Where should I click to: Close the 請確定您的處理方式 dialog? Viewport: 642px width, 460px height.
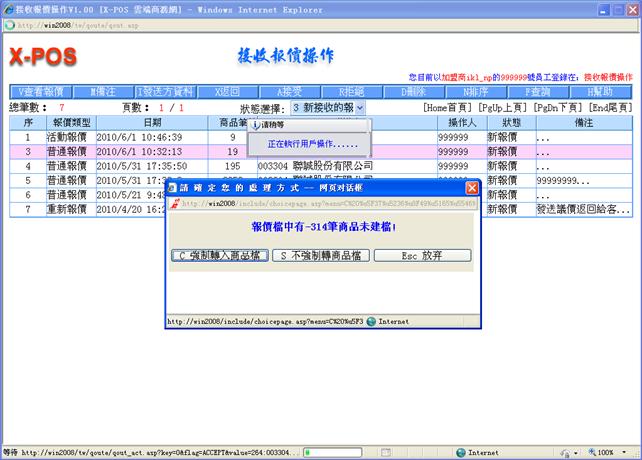[472, 188]
